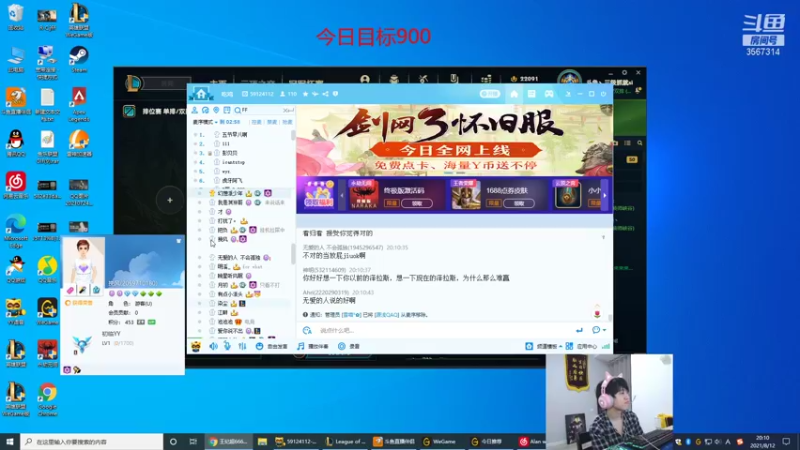Open the QQ penguin desktop icon
The image size is (800, 450).
(16, 143)
